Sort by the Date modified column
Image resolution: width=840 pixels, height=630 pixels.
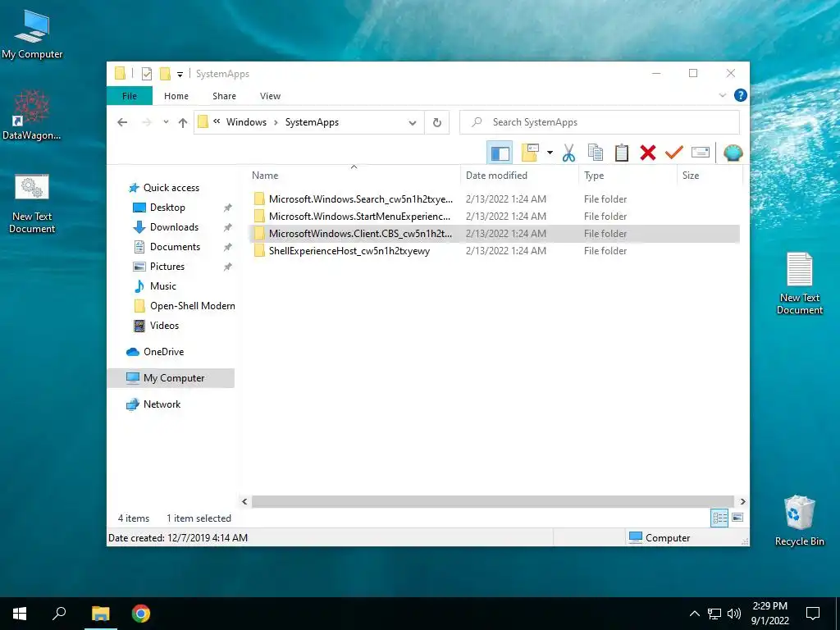pyautogui.click(x=496, y=176)
